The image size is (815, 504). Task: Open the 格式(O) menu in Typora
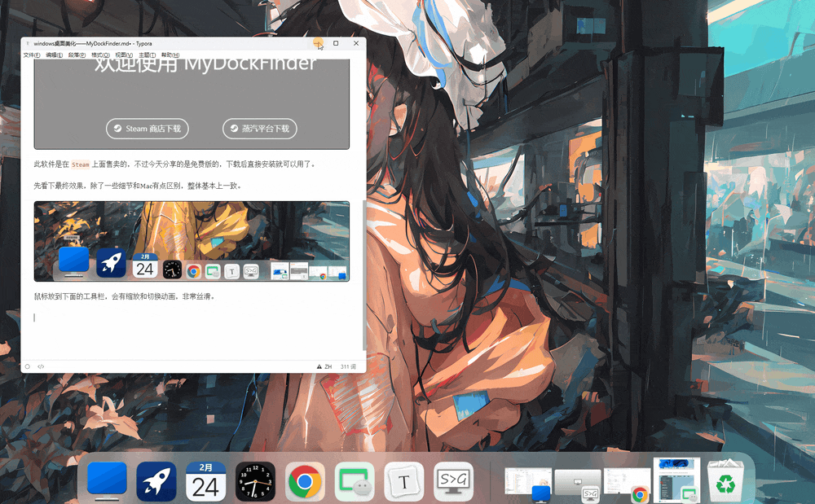(100, 55)
